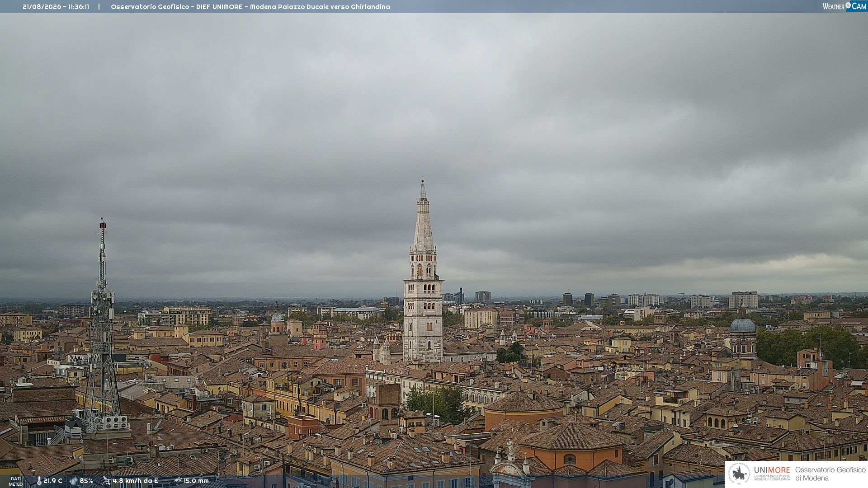Click the humidity water drops icon
Viewport: 868px width, 488px height.
tap(74, 481)
